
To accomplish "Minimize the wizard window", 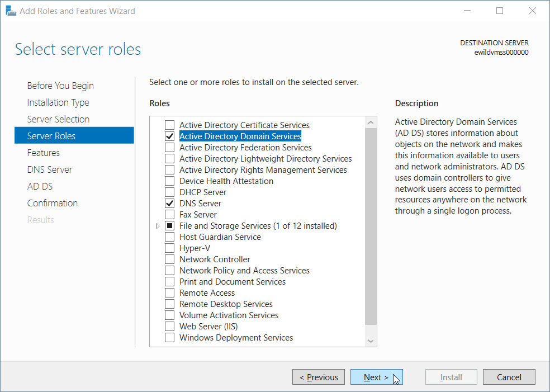I will pos(467,11).
